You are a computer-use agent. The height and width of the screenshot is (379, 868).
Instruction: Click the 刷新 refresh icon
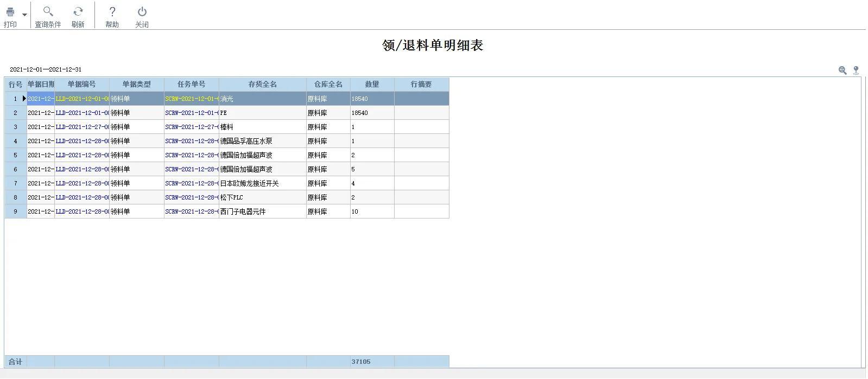(x=78, y=12)
